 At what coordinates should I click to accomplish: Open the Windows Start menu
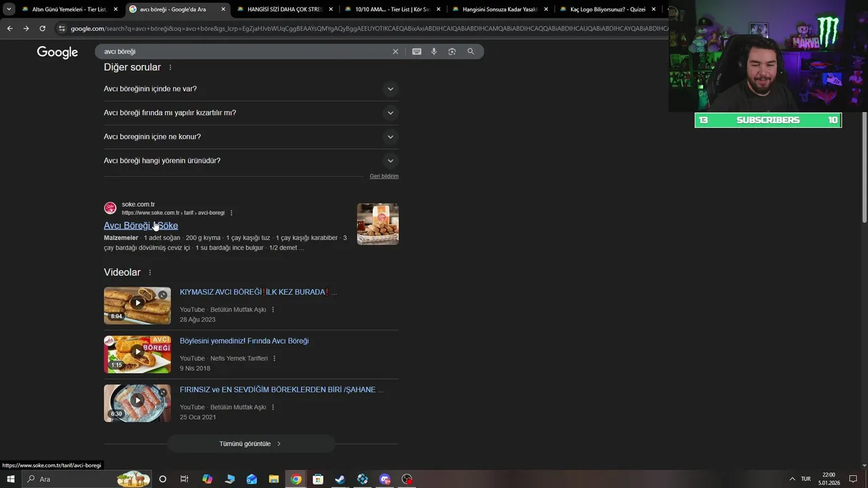pos(10,479)
